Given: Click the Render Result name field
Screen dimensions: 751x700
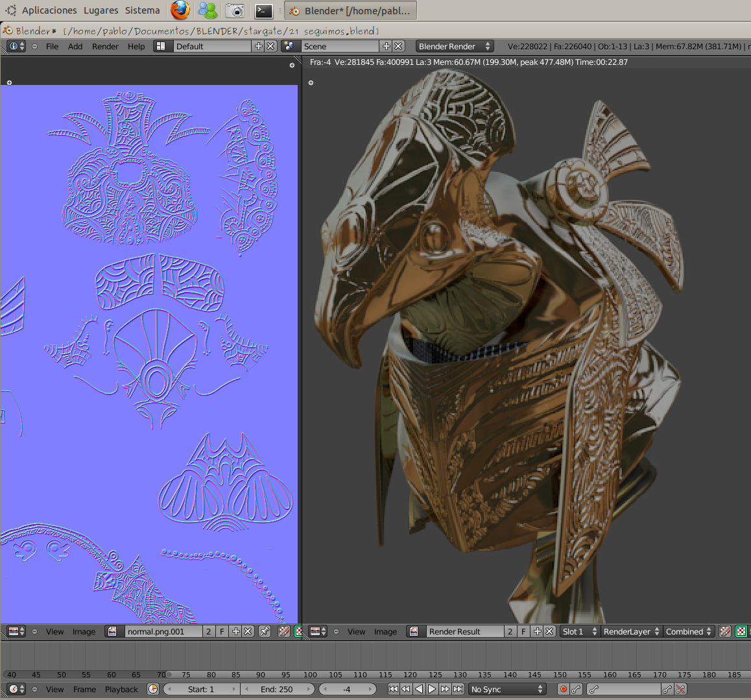Looking at the screenshot, I should pyautogui.click(x=464, y=631).
